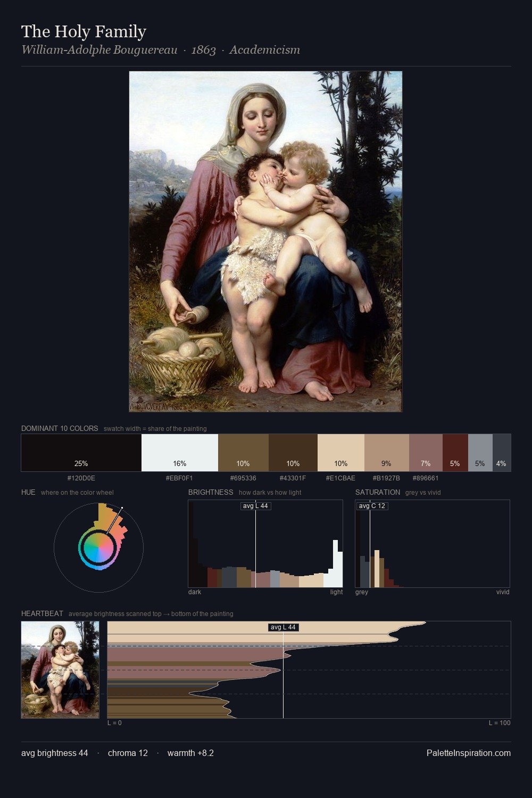Select the 25% black swatch #120D0E
532x798 pixels.
click(x=81, y=453)
